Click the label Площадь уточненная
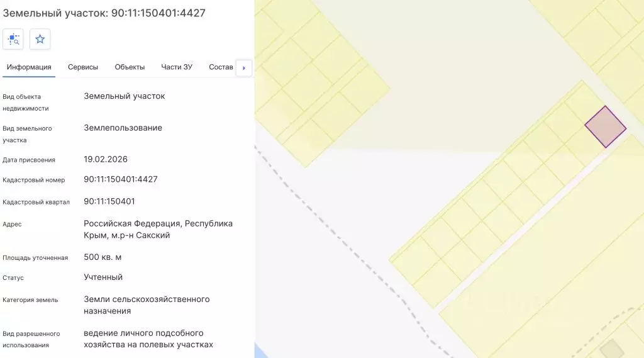644x358 pixels. pos(35,258)
